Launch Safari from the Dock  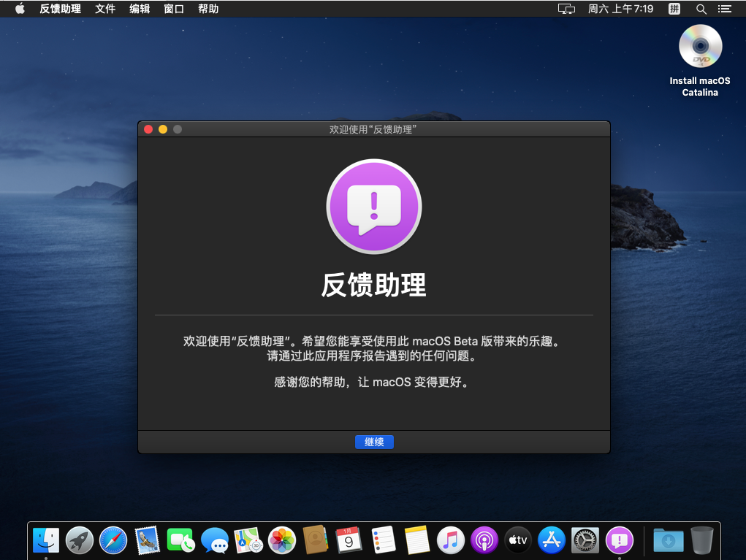(113, 540)
